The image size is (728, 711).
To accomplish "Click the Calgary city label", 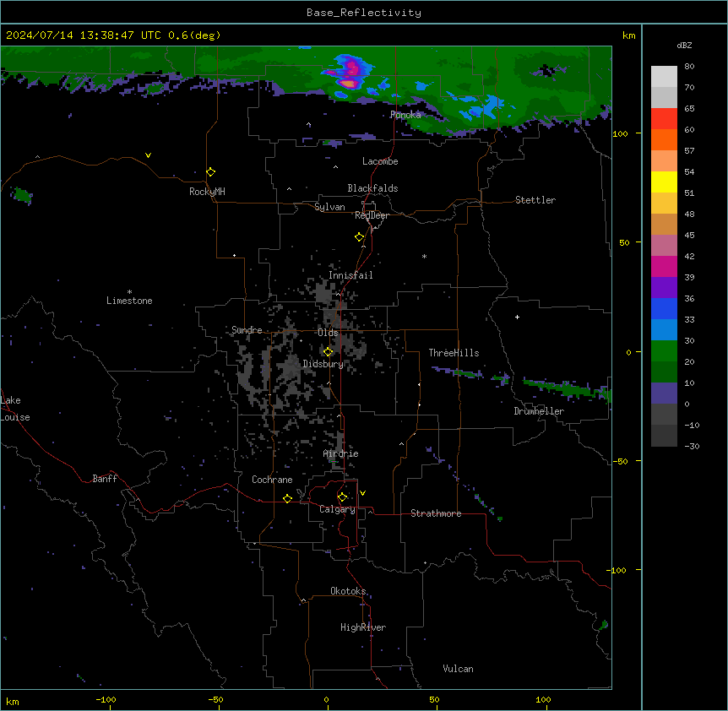I will [337, 509].
